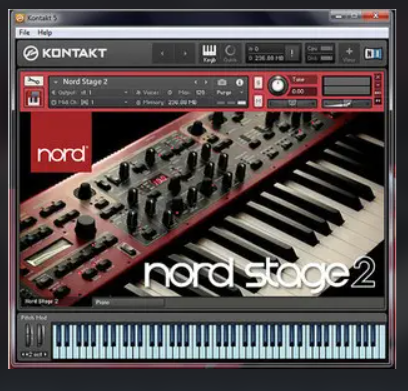Expand instrument name dropdown arrow beside Nord Stage 2
Viewport: 408px width, 391px height.
[56, 82]
